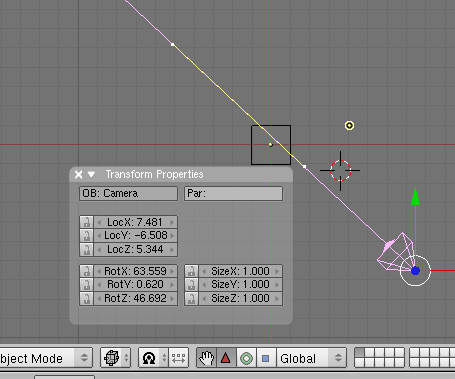Click the SizeY value 1.000

pos(240,285)
